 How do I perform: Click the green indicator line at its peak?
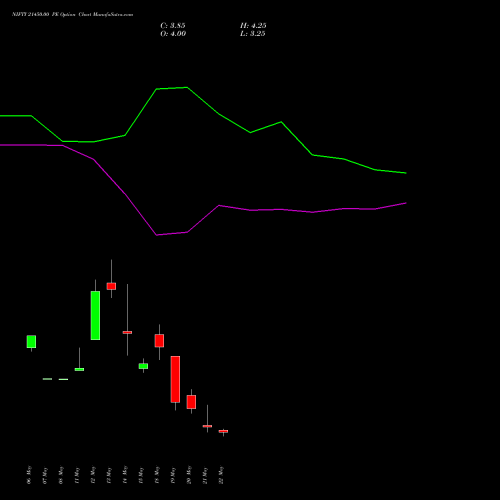click(x=187, y=88)
